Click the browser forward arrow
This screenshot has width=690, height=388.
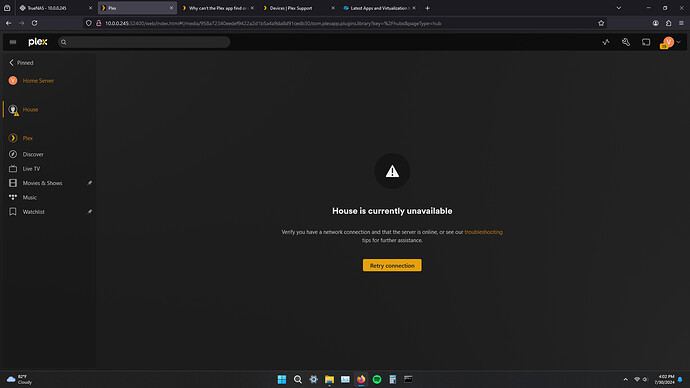click(22, 23)
